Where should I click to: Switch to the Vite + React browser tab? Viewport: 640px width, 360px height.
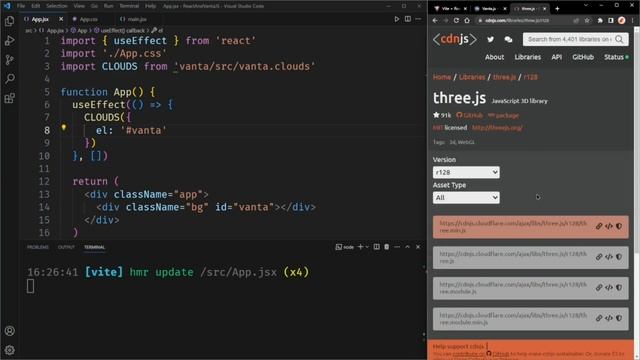tap(451, 9)
